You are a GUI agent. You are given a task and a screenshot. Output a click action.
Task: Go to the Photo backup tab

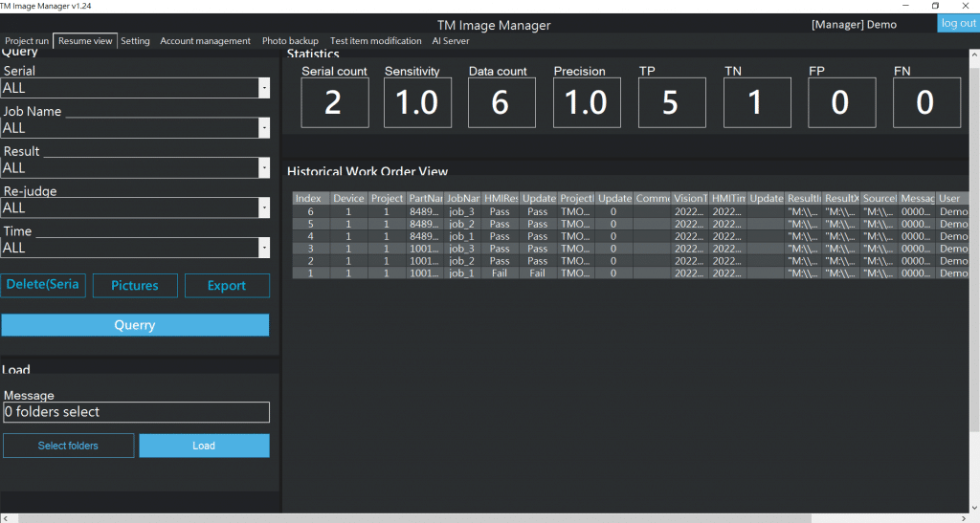(x=290, y=41)
